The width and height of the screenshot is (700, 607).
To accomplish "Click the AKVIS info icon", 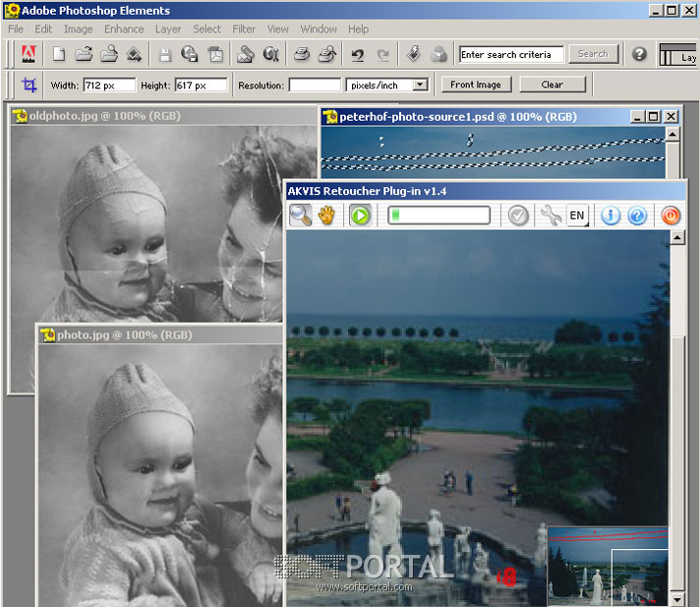I will tap(611, 215).
